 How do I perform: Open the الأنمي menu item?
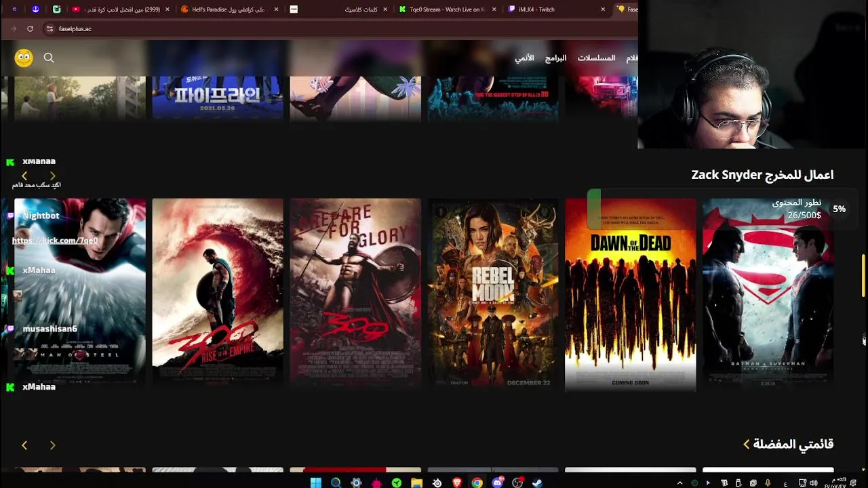524,58
